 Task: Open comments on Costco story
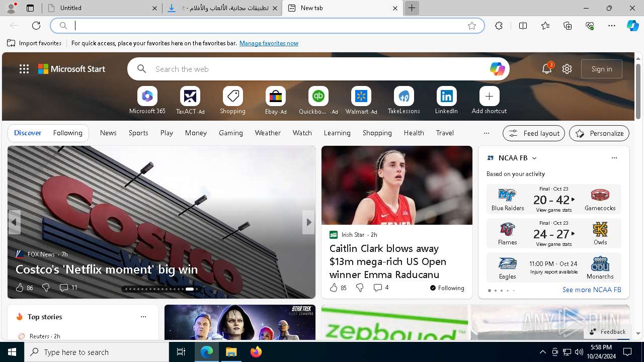(68, 288)
